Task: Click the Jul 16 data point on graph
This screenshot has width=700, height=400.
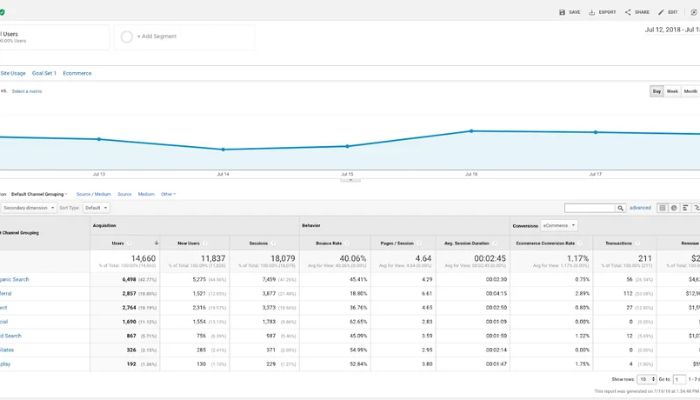Action: [x=471, y=131]
